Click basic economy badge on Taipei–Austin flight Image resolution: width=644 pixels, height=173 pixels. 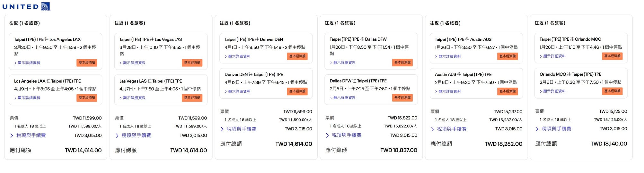coord(507,56)
